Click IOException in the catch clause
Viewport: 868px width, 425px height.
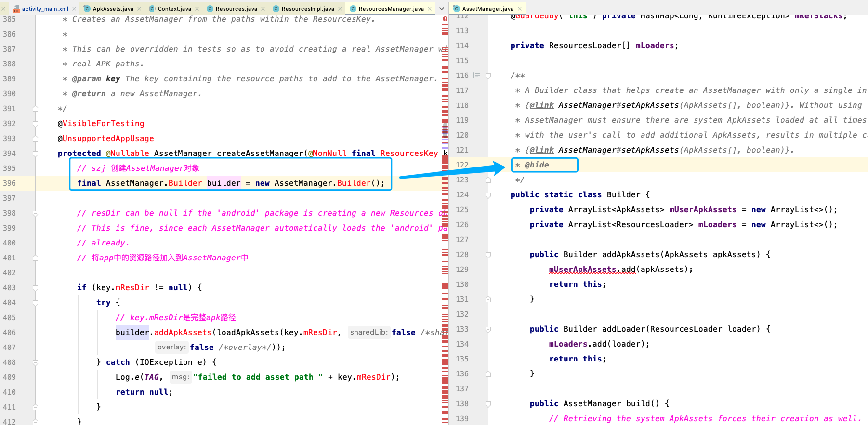(x=166, y=362)
